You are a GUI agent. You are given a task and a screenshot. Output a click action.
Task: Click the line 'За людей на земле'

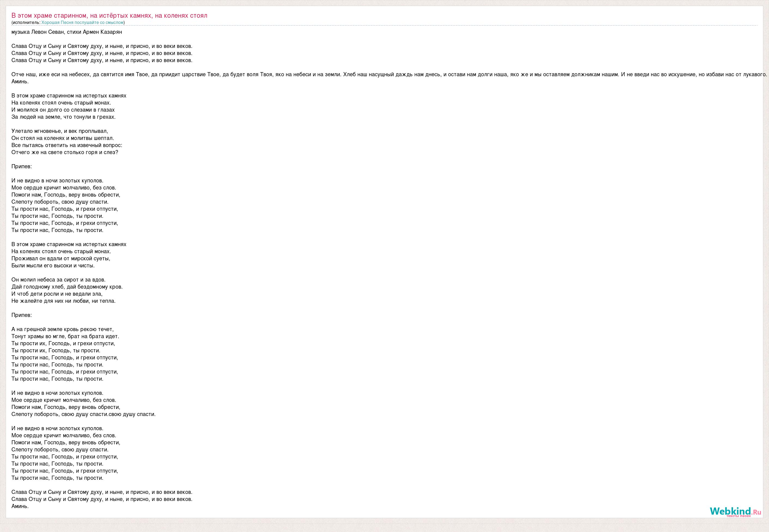pyautogui.click(x=63, y=117)
